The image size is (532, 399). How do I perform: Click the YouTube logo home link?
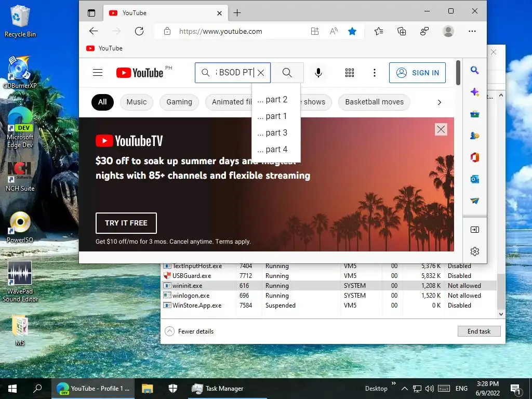(140, 73)
